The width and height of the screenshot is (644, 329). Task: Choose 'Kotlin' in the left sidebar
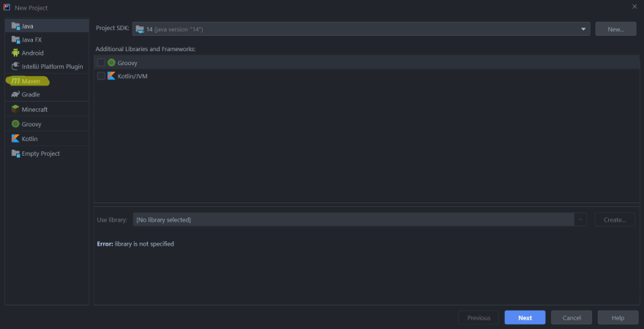(x=29, y=139)
